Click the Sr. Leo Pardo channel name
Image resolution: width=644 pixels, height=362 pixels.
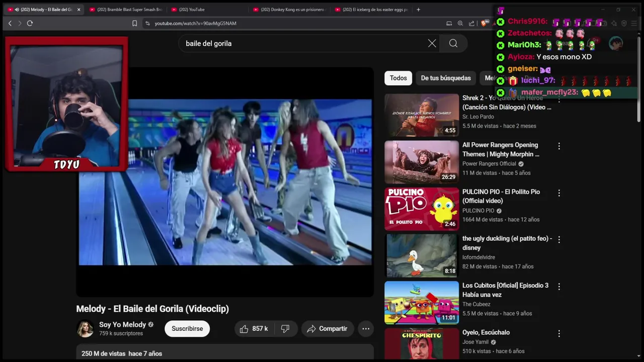coord(478,117)
